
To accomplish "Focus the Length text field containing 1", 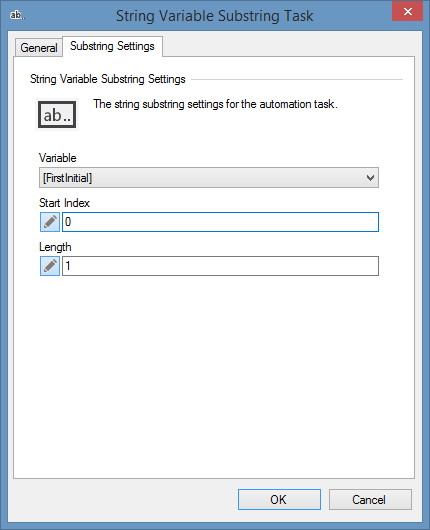I will (x=220, y=266).
